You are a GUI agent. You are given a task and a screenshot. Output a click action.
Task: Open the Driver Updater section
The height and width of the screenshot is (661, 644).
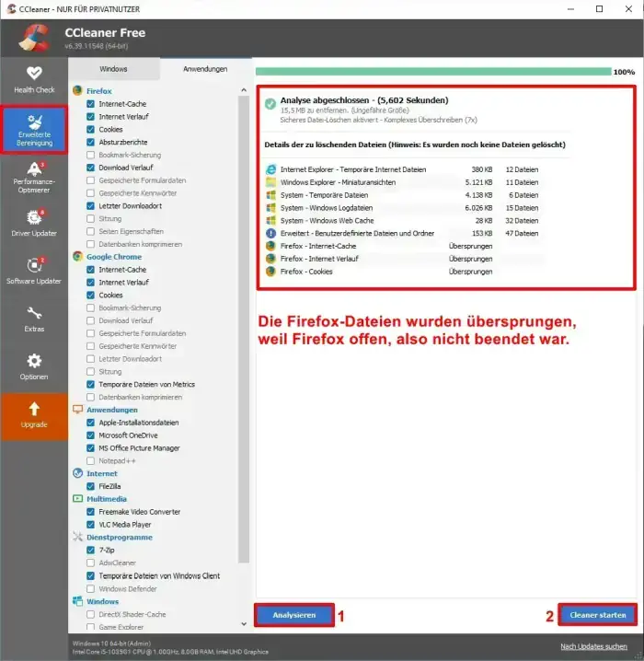click(x=34, y=224)
